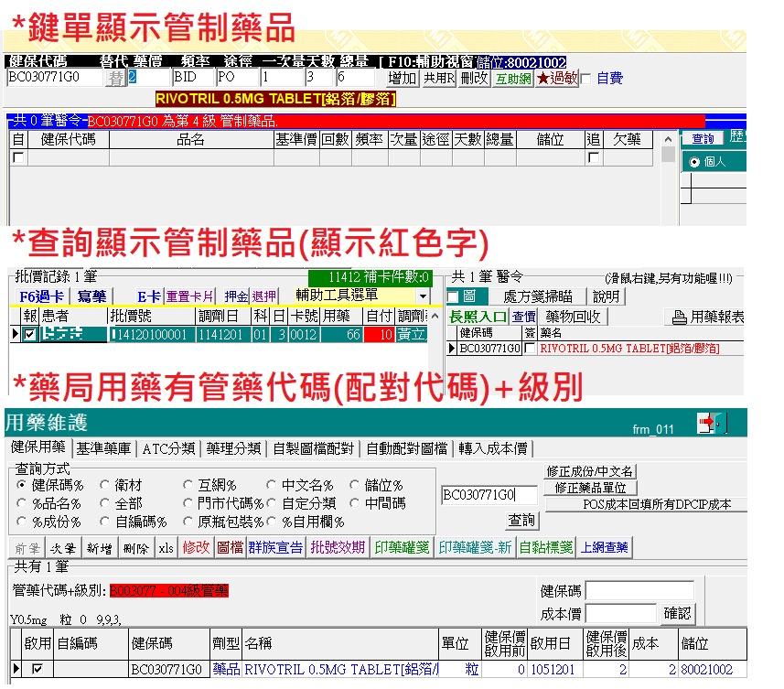Click the 成本價 input field
784x689 pixels.
[621, 613]
